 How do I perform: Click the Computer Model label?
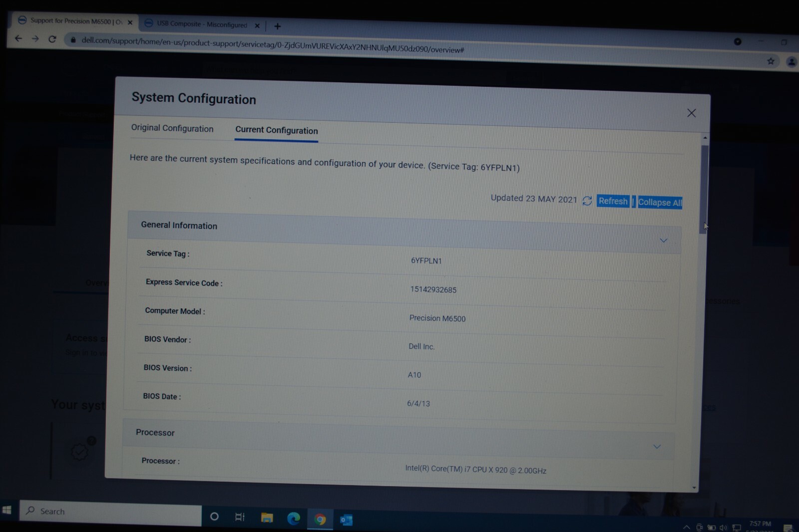[175, 311]
